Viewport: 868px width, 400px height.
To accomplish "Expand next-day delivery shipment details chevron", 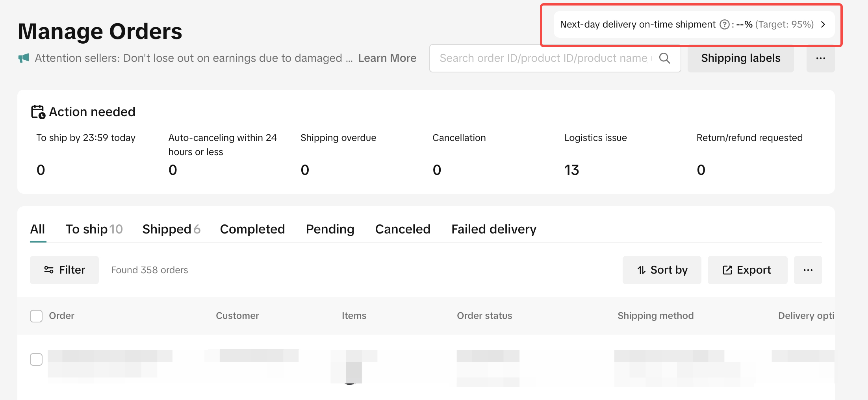I will click(823, 24).
